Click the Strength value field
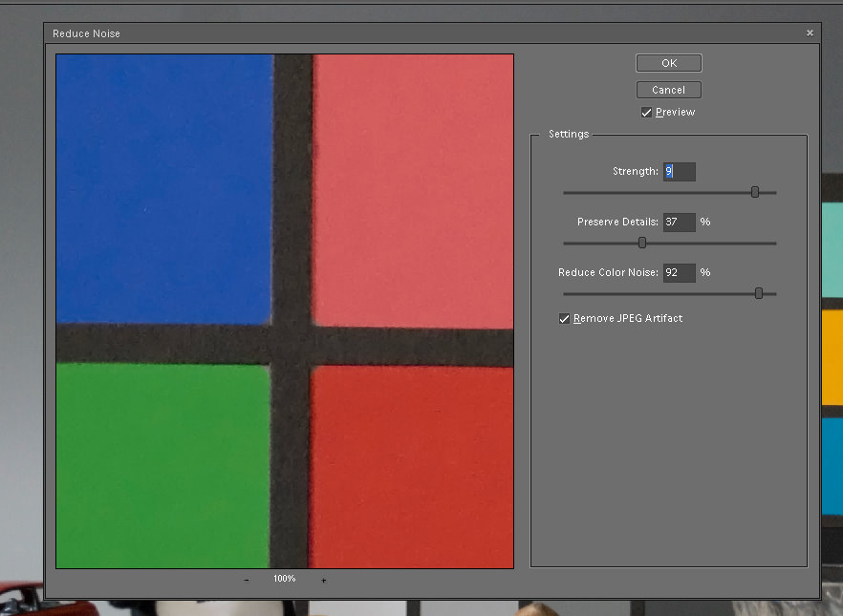The height and width of the screenshot is (616, 843). [x=680, y=172]
